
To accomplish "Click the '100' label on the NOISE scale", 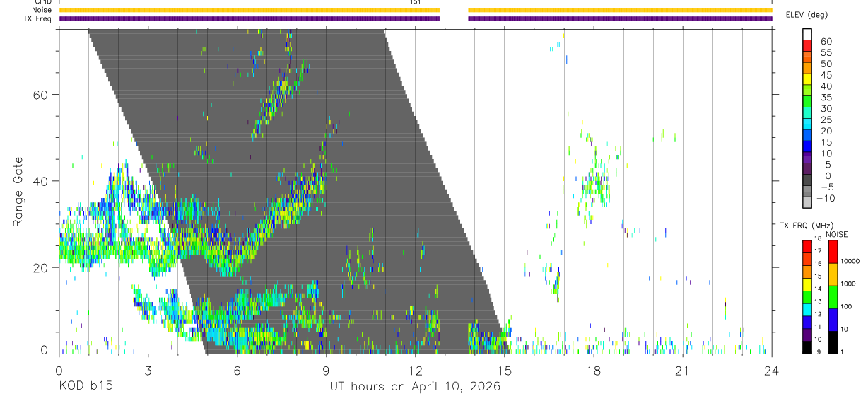I will coord(846,306).
